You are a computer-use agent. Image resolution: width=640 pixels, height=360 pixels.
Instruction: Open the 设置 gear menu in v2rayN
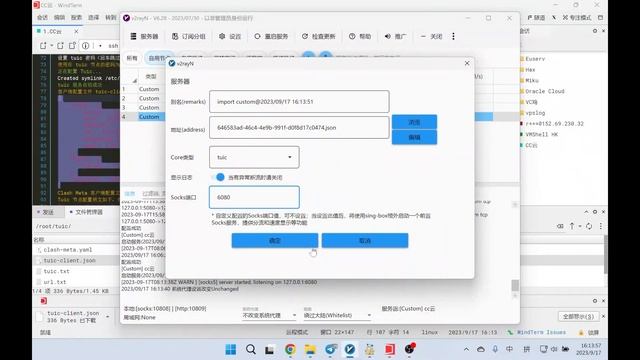pyautogui.click(x=230, y=36)
